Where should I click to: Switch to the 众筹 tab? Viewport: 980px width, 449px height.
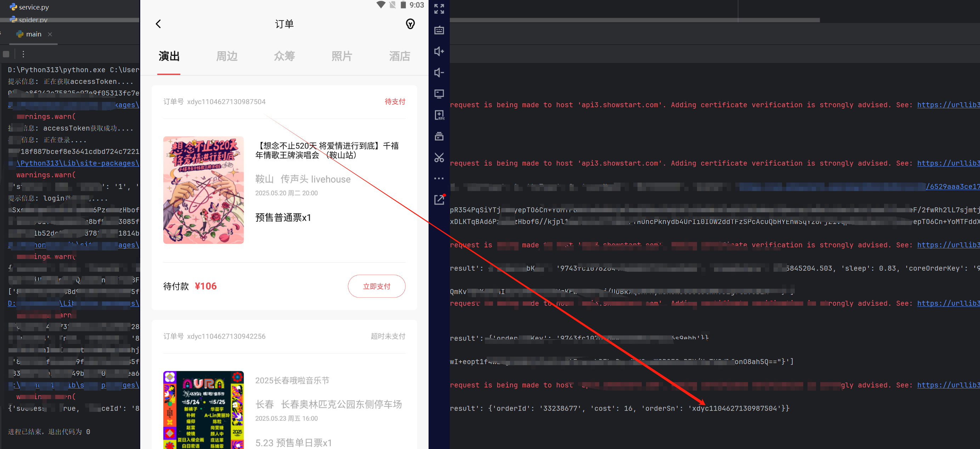coord(284,56)
